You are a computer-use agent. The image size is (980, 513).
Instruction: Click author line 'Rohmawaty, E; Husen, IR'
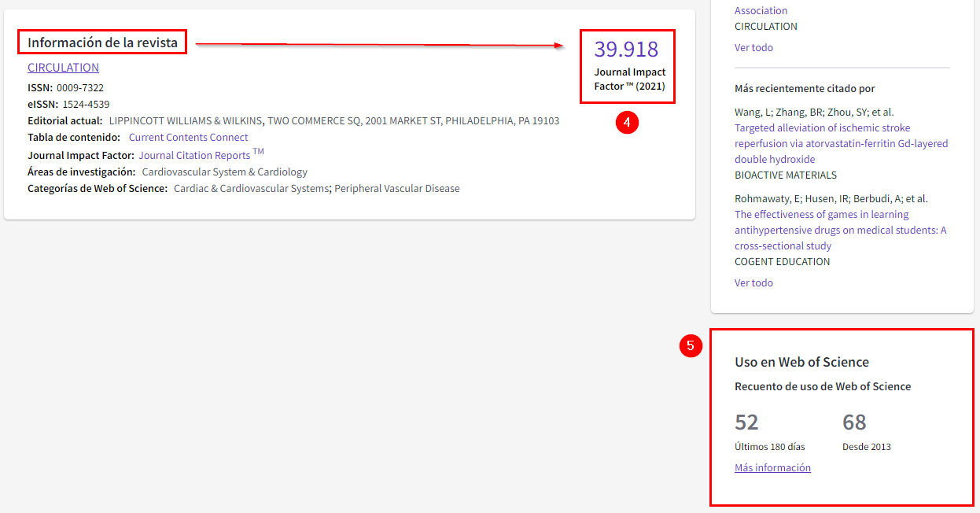pyautogui.click(x=831, y=198)
